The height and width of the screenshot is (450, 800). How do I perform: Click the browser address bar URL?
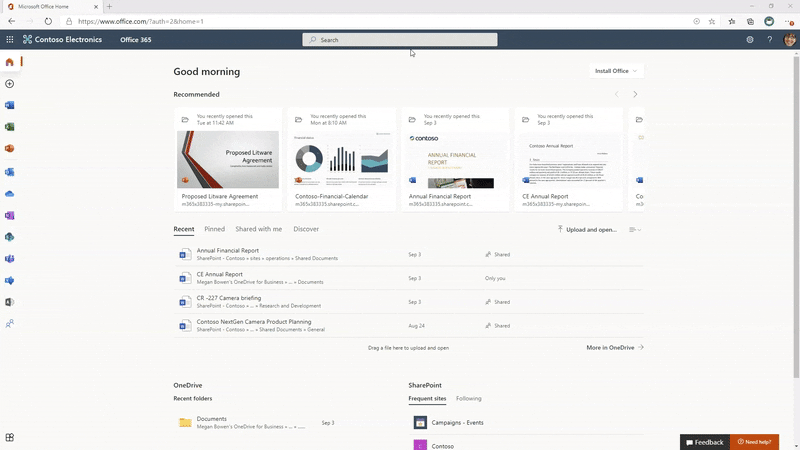point(141,21)
